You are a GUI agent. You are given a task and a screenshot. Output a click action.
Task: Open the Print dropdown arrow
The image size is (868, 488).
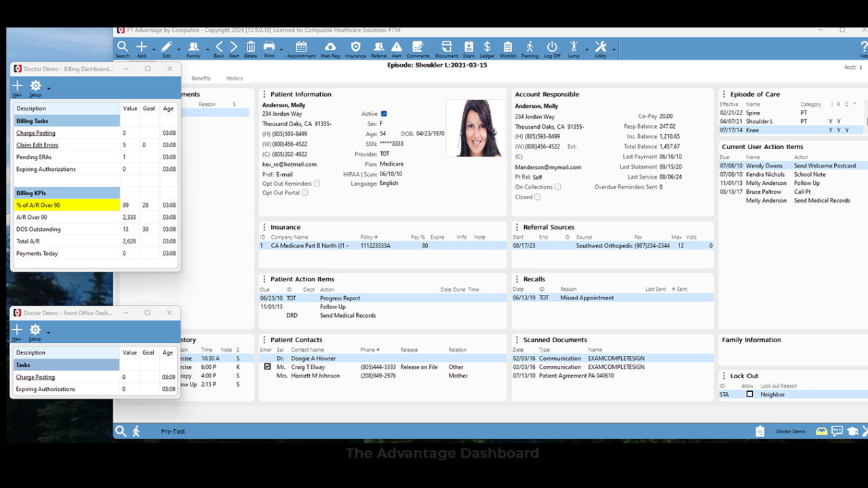280,51
